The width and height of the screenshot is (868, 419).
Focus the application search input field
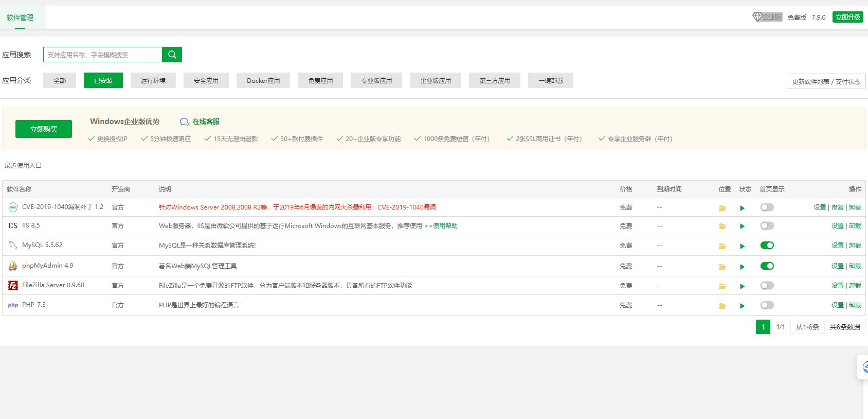click(x=103, y=55)
